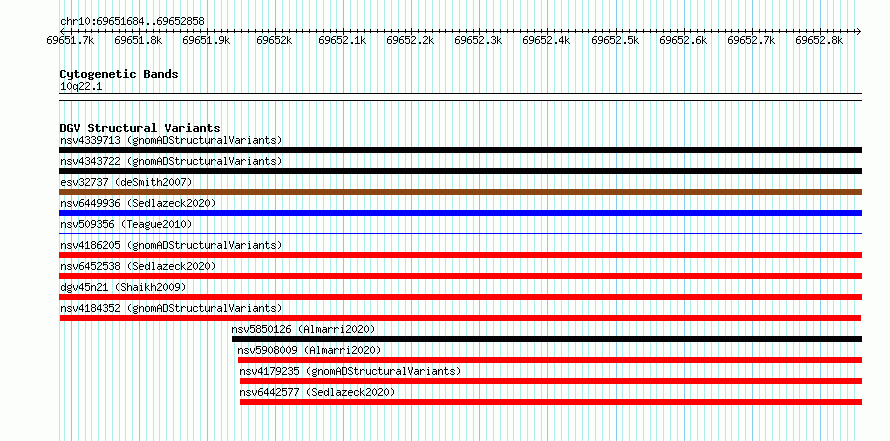Image resolution: width=890 pixels, height=441 pixels.
Task: Click the 69652.1k ruler tick label
Action: [342, 41]
